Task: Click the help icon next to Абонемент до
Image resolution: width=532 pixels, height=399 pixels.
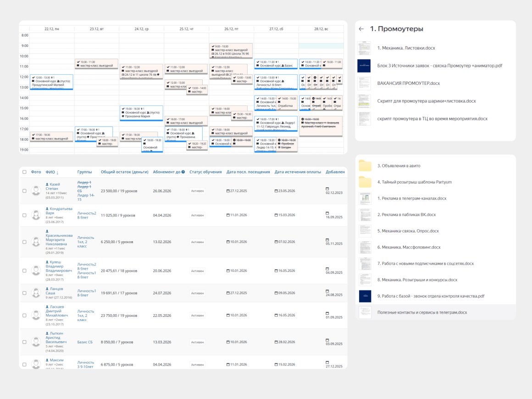Action: 183,172
